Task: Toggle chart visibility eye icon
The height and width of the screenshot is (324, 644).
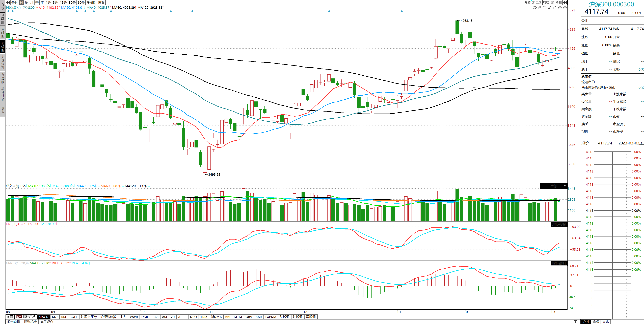Action: coord(534,8)
